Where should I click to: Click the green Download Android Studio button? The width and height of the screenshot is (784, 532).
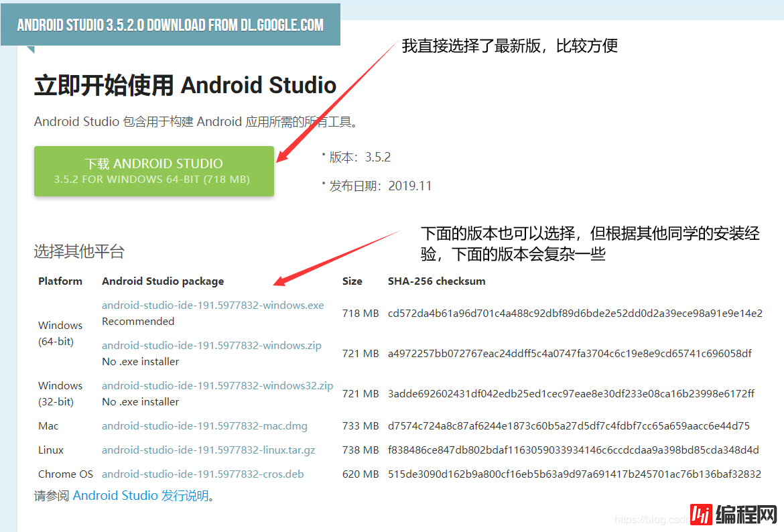(x=154, y=171)
